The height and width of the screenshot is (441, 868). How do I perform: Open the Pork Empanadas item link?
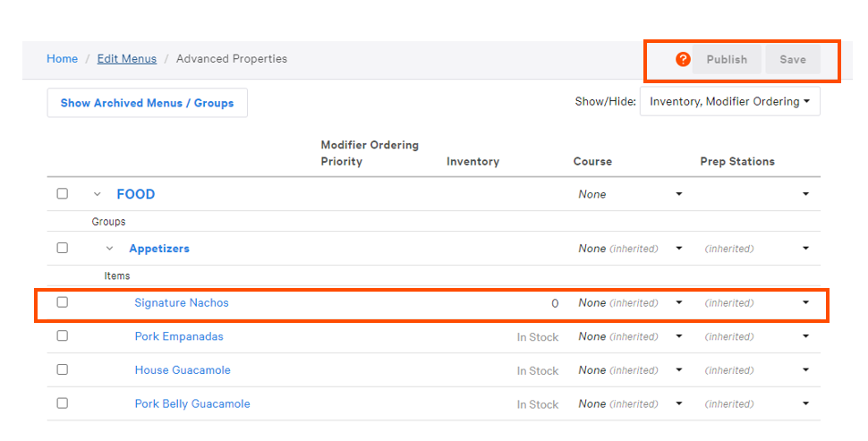179,336
